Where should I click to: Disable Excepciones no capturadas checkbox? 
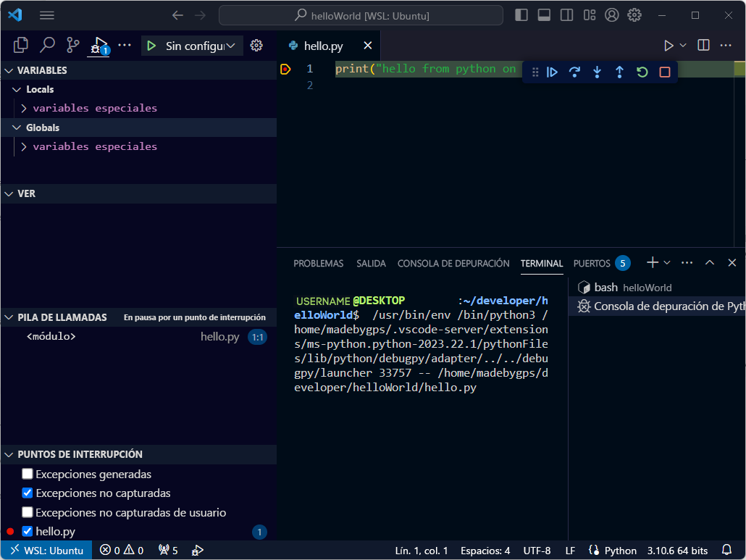[28, 493]
